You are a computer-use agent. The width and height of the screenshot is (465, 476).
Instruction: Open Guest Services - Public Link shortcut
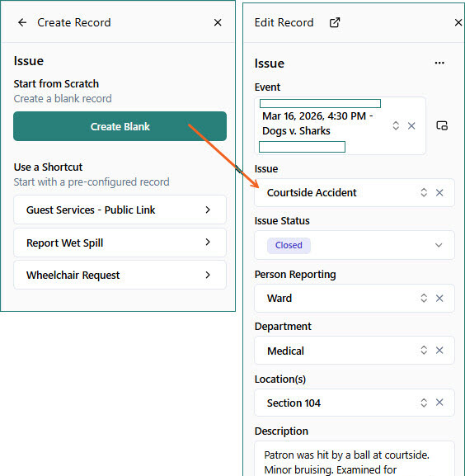(x=120, y=210)
